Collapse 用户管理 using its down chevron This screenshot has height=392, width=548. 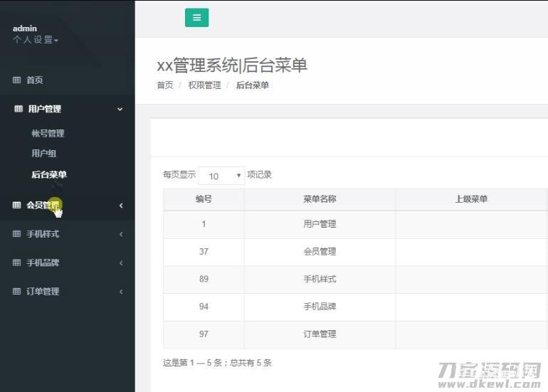click(120, 109)
